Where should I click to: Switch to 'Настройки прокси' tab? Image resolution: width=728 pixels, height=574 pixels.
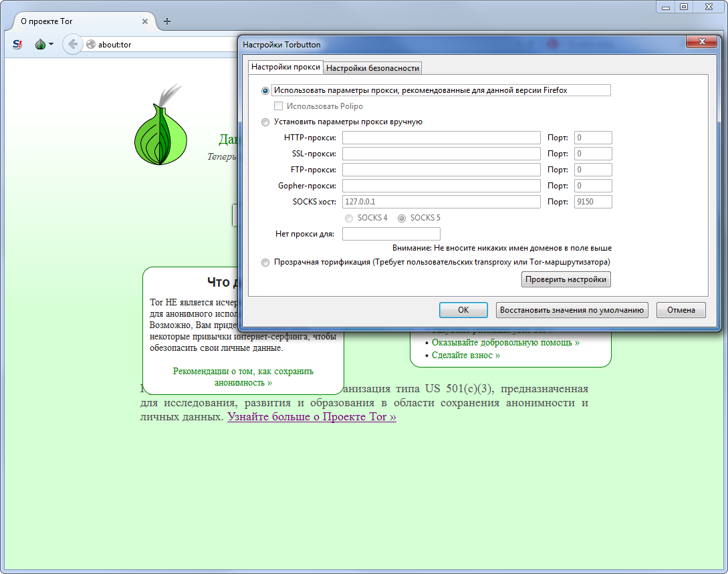pos(285,67)
